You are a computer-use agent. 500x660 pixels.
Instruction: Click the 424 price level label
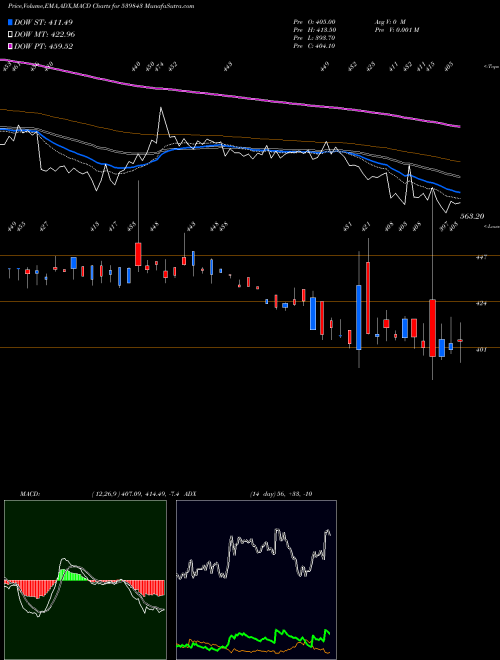tap(481, 303)
